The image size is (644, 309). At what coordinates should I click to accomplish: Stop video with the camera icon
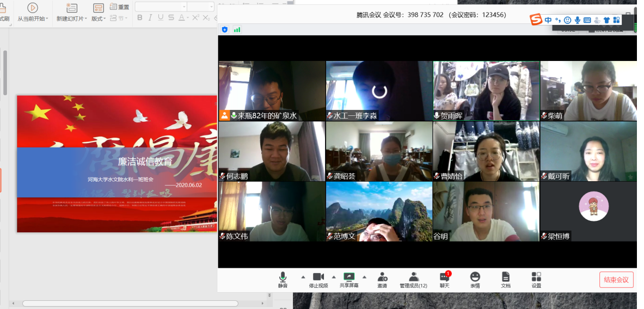click(x=318, y=280)
